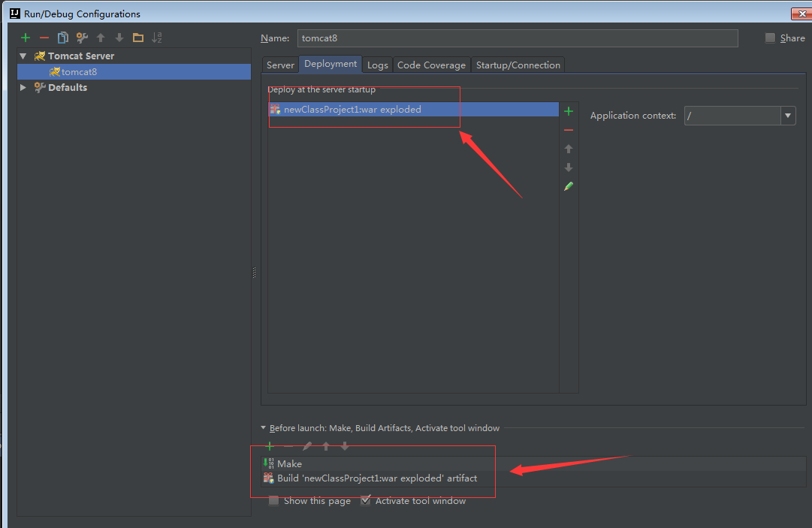Click the IntelliJ icon in title bar
This screenshot has height=528, width=812.
pos(15,14)
